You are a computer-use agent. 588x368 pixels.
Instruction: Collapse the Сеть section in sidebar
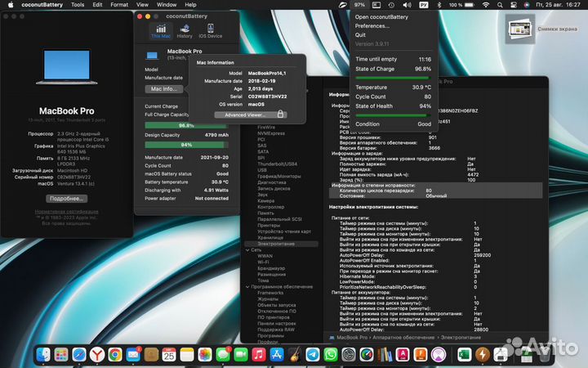[247, 250]
